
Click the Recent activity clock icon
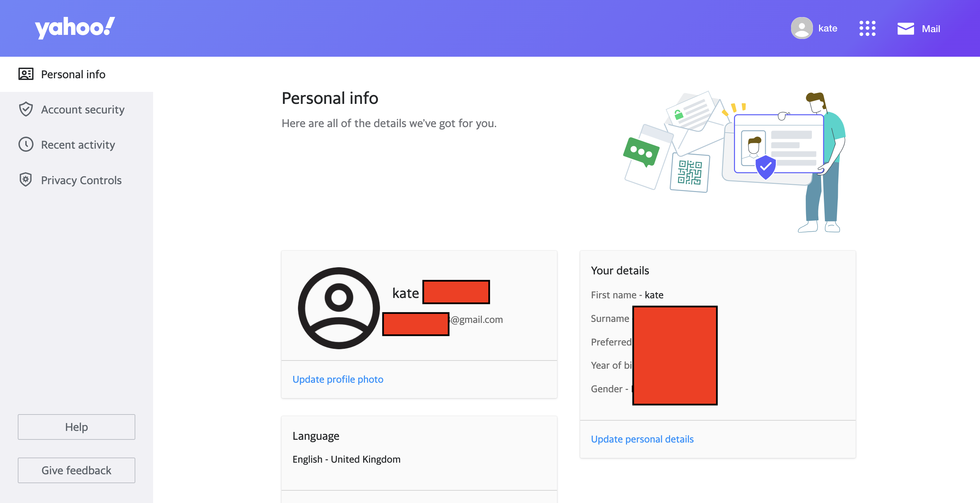[26, 145]
